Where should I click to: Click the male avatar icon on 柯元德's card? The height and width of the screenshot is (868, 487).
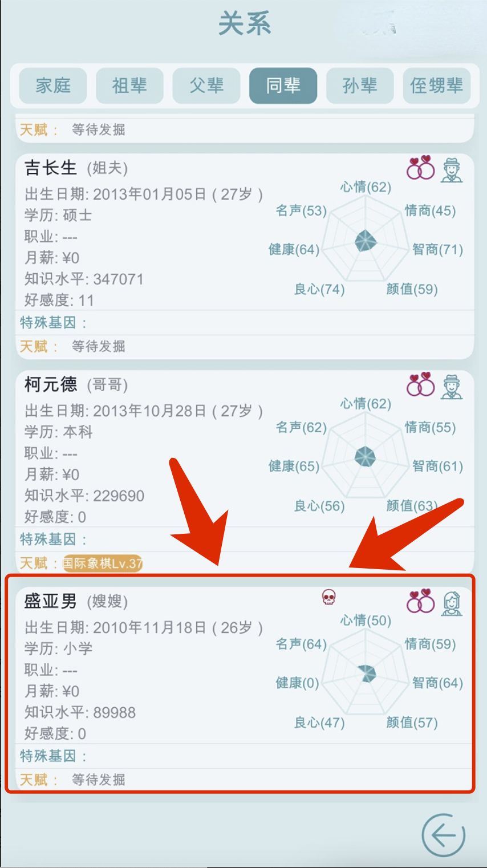click(x=452, y=386)
